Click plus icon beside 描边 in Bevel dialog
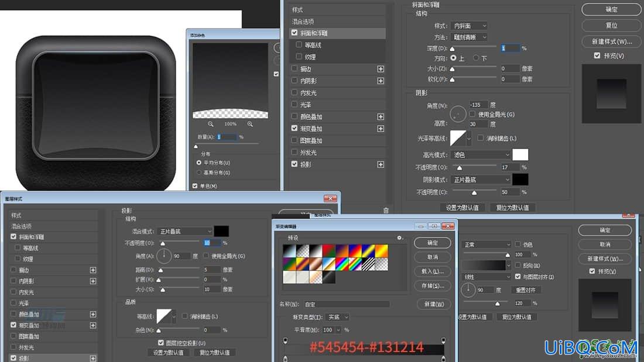644x362 pixels. tap(381, 69)
